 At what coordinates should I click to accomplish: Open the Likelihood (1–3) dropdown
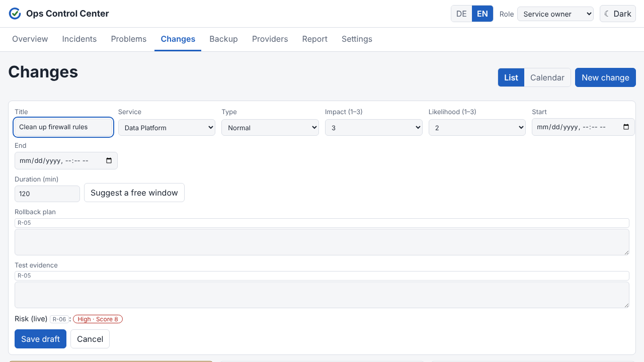click(x=477, y=128)
